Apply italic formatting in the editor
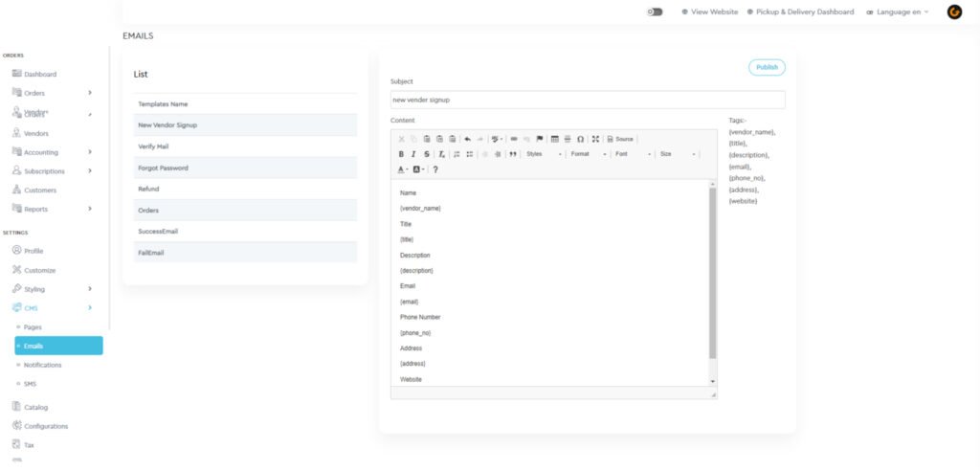 click(x=413, y=154)
